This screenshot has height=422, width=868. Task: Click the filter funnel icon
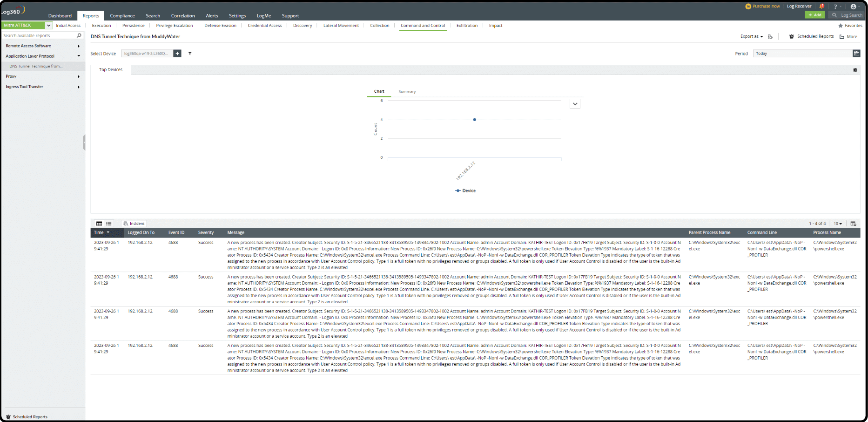190,54
